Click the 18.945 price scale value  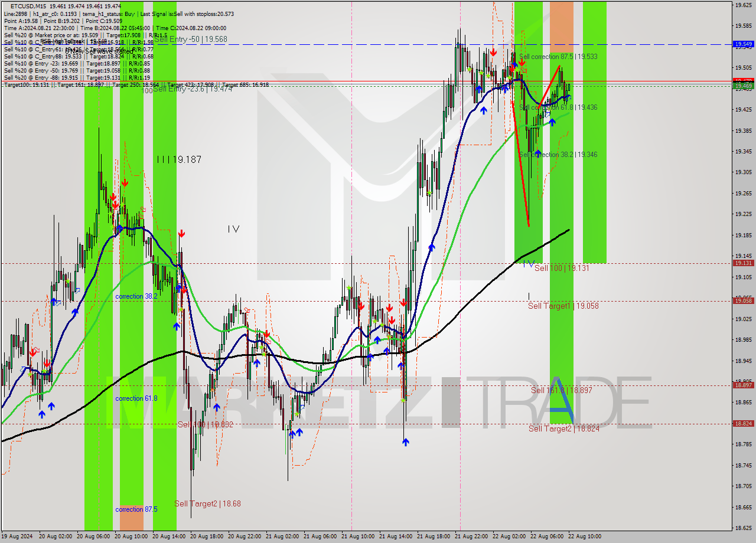point(743,361)
